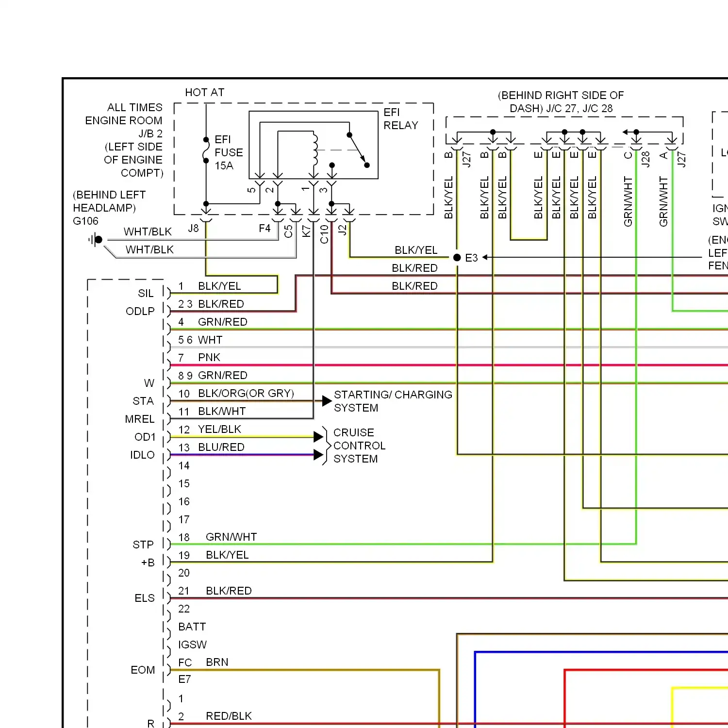Click the '(BEHIND LEFT HEADLAMP)' note
Image resolution: width=728 pixels, height=728 pixels.
pos(109,201)
